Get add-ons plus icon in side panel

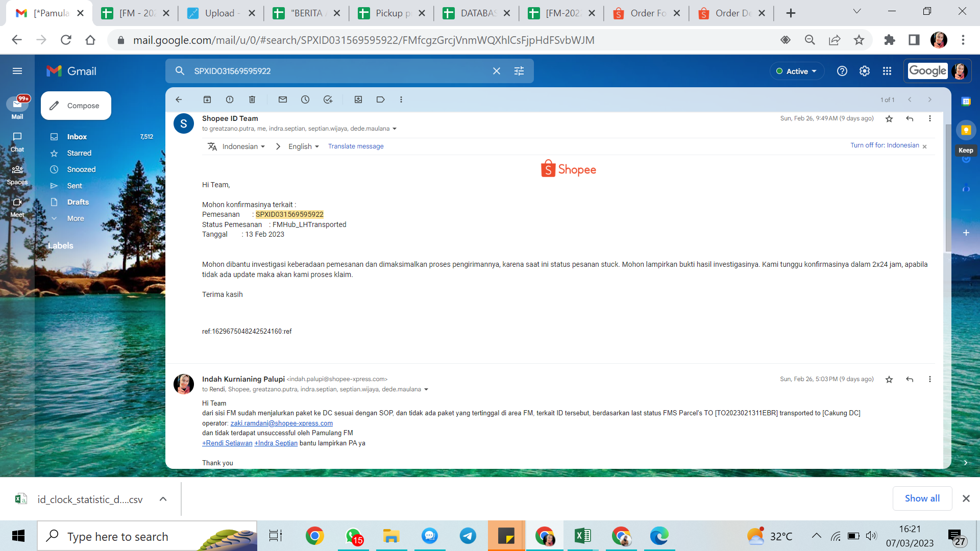966,233
